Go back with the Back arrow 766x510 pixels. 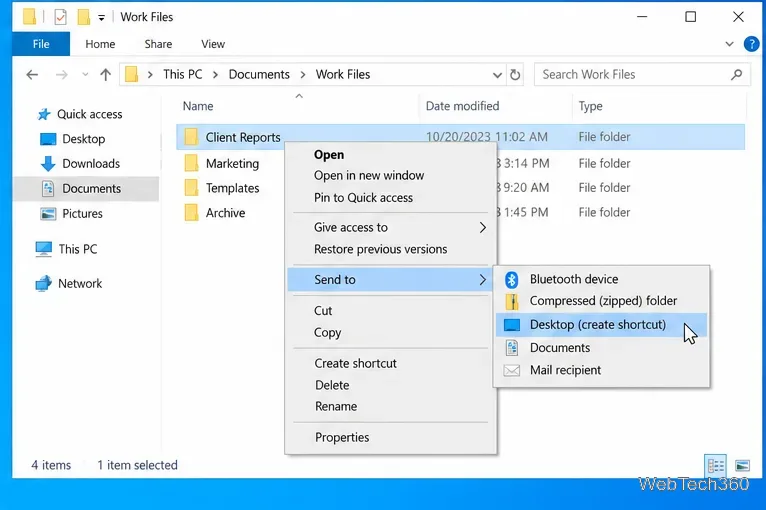click(32, 75)
